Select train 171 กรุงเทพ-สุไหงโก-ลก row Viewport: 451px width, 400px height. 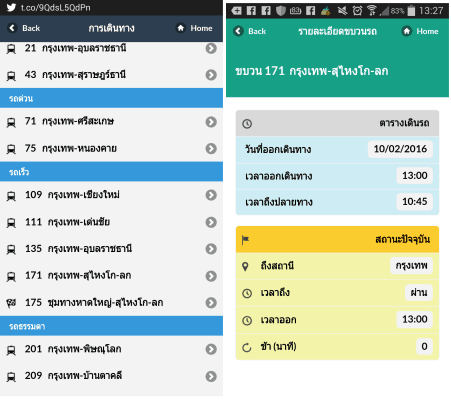click(111, 276)
